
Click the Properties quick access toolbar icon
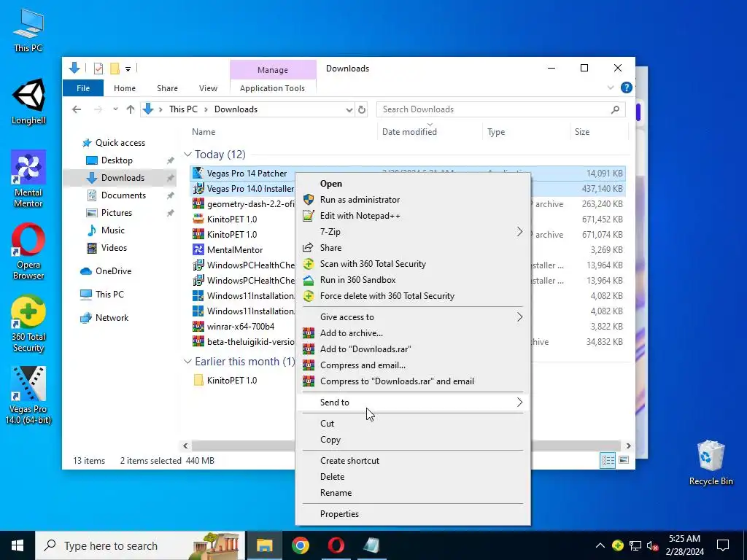[98, 69]
